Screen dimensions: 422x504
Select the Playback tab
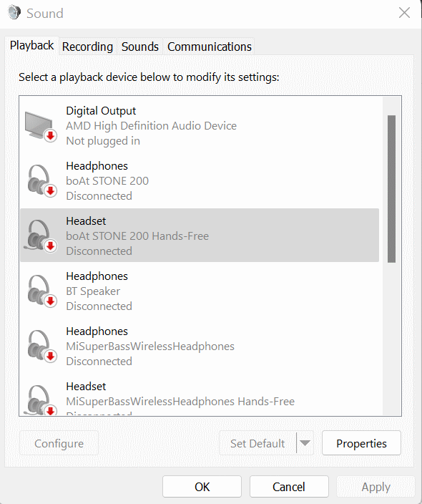[31, 46]
